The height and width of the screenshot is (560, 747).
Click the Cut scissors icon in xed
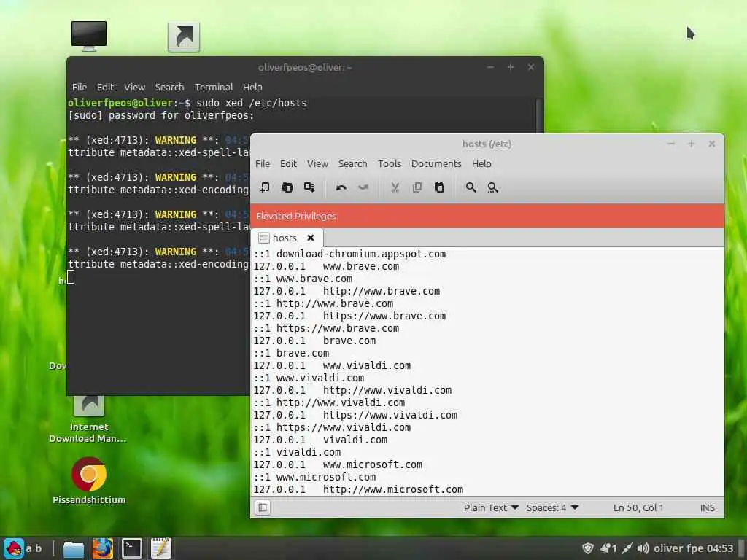point(395,187)
